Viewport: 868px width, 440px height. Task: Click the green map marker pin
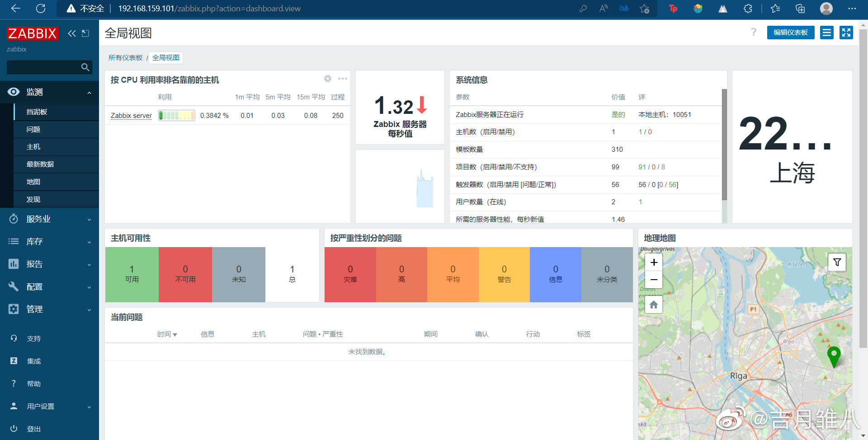(x=834, y=356)
